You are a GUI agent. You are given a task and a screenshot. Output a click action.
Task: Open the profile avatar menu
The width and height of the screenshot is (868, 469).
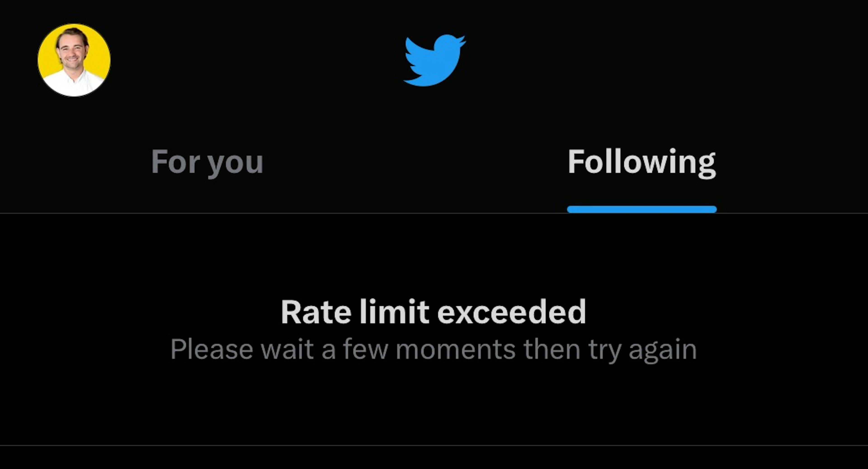[74, 60]
